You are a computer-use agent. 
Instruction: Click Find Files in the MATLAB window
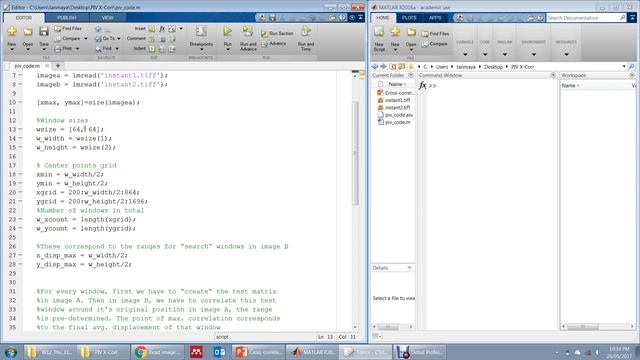435,34
